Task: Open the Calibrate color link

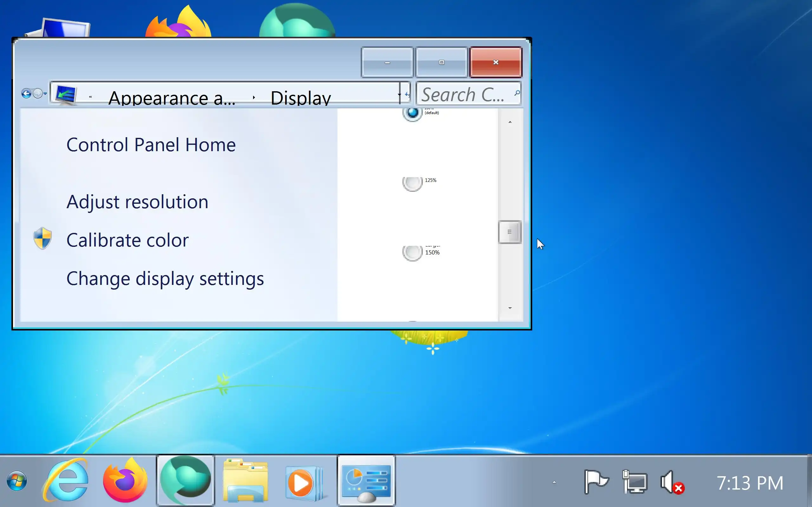Action: [x=128, y=240]
